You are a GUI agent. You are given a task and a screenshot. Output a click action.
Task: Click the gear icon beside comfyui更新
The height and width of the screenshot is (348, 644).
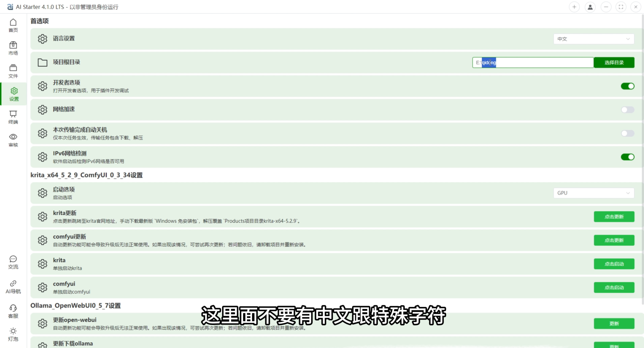(42, 240)
